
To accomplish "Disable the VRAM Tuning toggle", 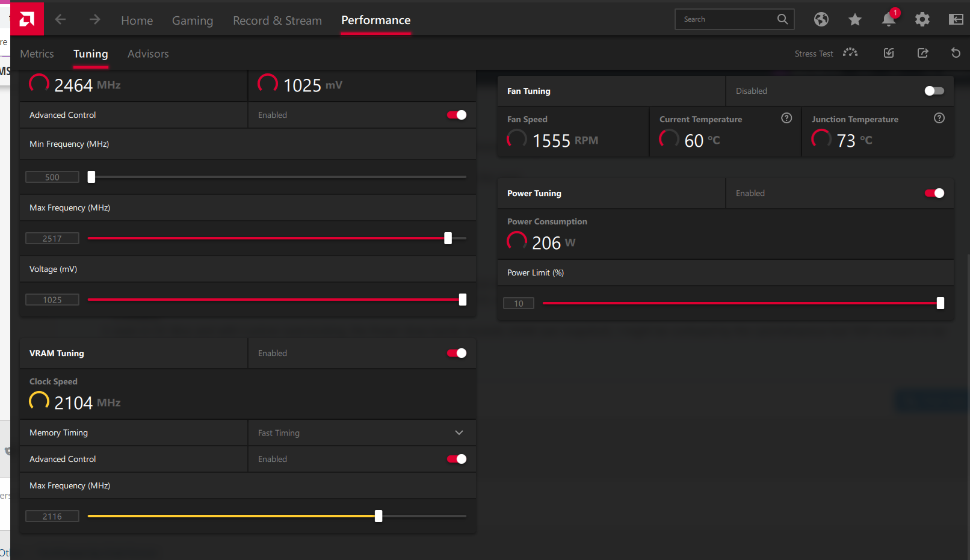I will pyautogui.click(x=457, y=353).
